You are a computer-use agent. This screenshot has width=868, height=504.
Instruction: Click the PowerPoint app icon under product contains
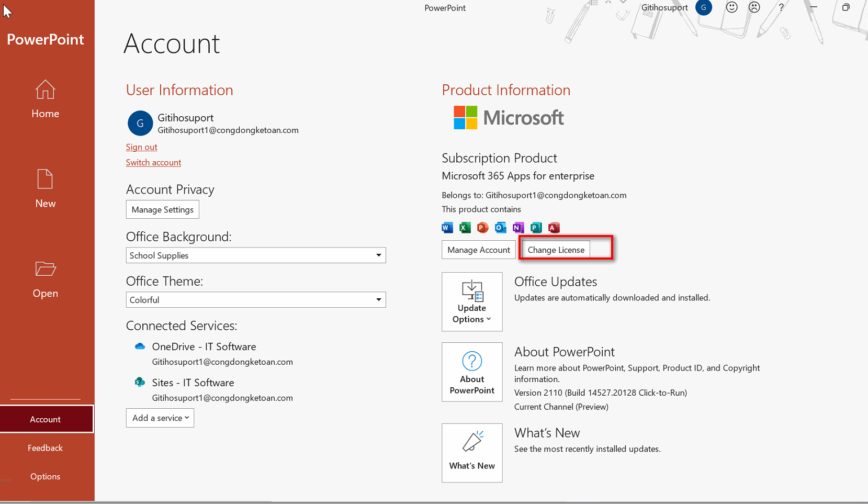tap(483, 227)
